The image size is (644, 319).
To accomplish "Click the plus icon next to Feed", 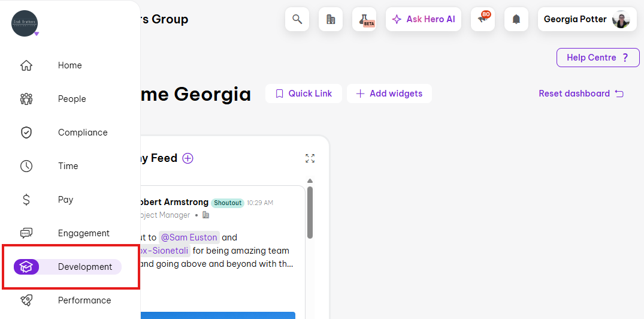I will tap(188, 158).
